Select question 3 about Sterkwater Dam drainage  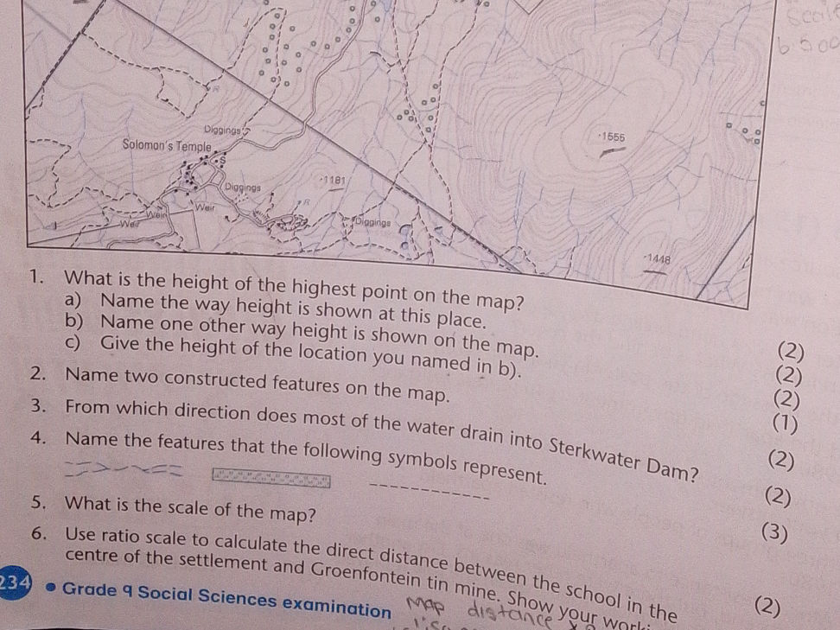click(380, 435)
